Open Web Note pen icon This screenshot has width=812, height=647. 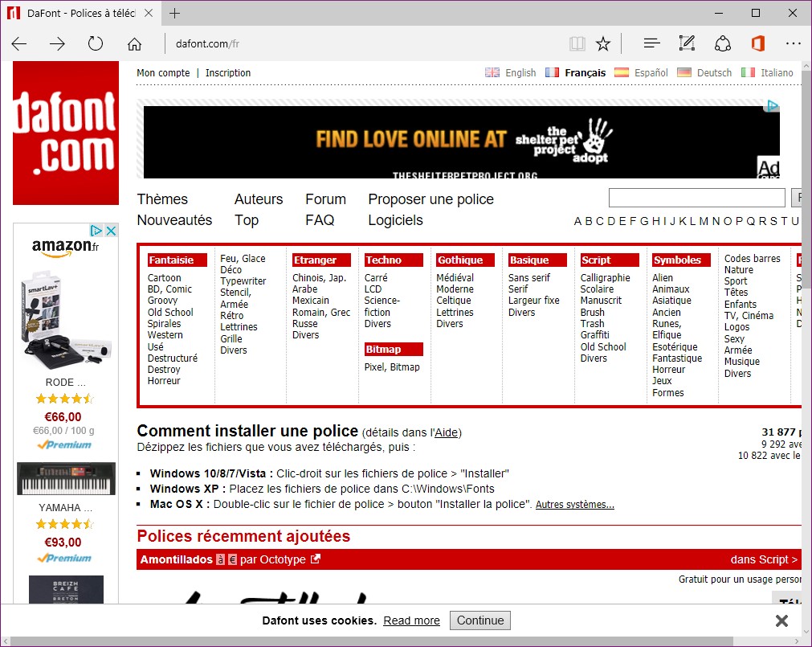coord(687,43)
